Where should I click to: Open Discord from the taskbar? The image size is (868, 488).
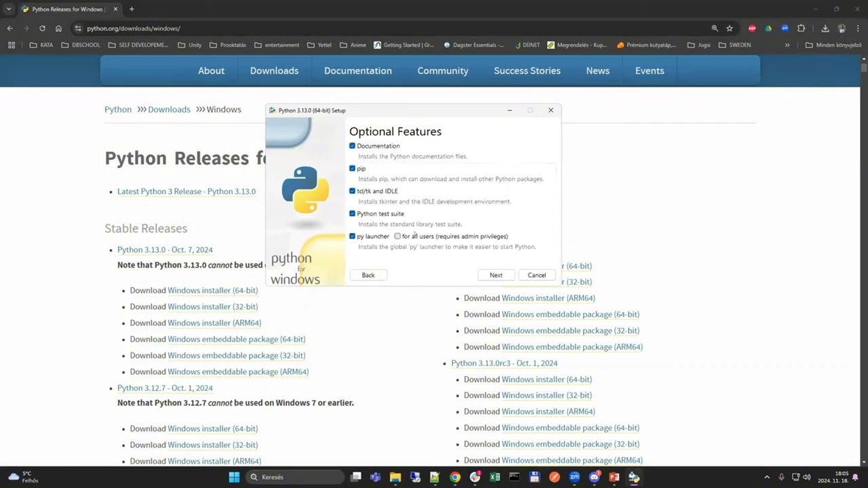pyautogui.click(x=595, y=477)
